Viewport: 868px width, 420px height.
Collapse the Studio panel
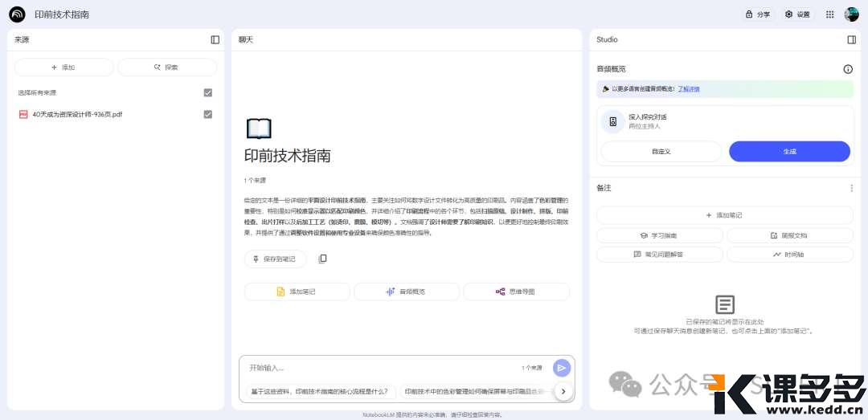(851, 39)
